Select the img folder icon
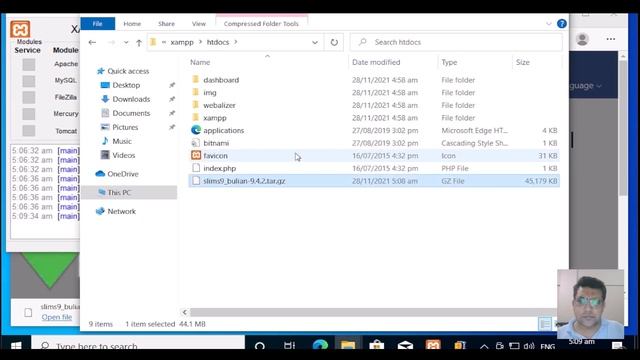 coord(196,92)
